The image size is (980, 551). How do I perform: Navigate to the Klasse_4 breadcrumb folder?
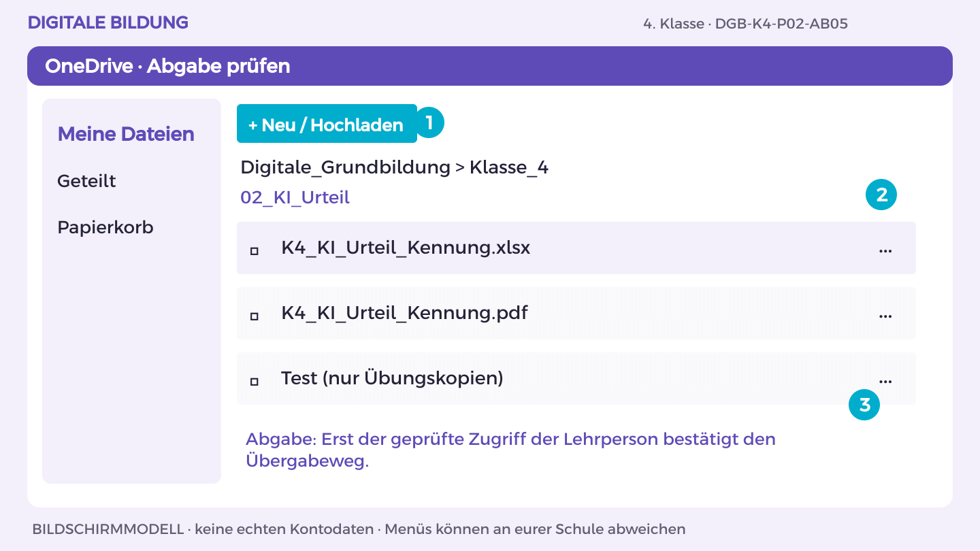[x=509, y=167]
